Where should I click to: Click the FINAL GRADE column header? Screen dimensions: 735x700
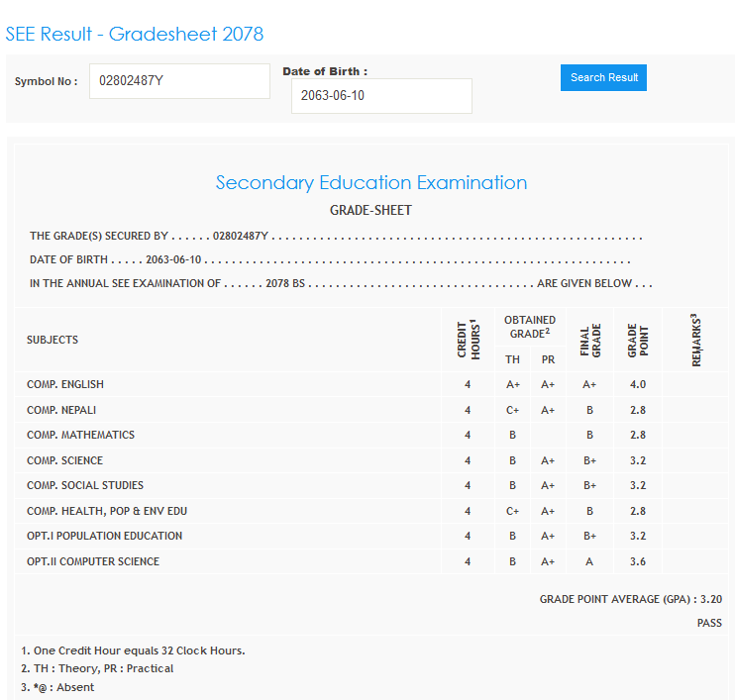tap(589, 340)
